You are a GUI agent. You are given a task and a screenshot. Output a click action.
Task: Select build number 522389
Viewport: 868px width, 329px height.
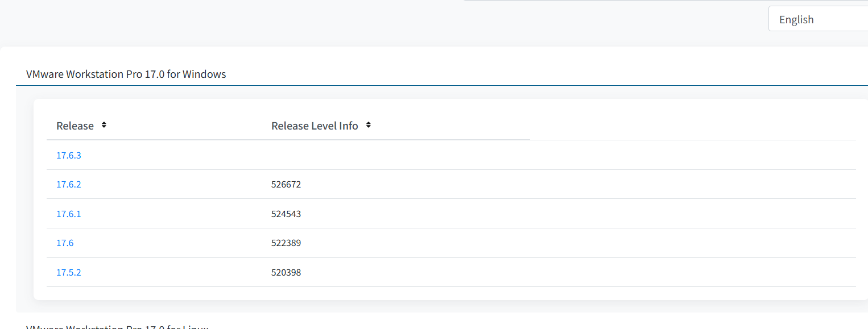click(286, 243)
